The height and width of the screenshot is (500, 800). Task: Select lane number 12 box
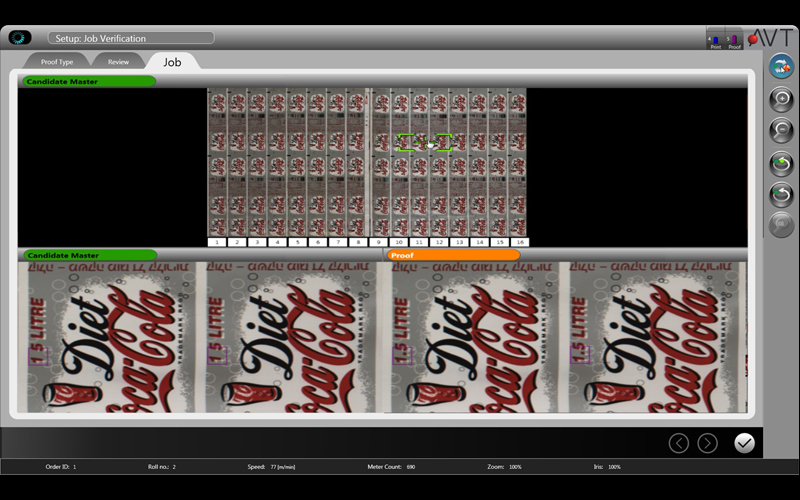tap(439, 242)
